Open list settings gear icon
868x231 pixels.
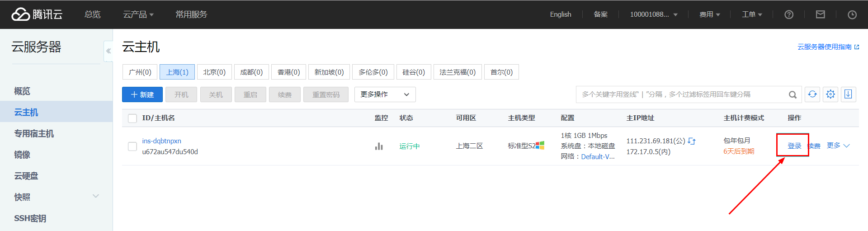point(830,94)
